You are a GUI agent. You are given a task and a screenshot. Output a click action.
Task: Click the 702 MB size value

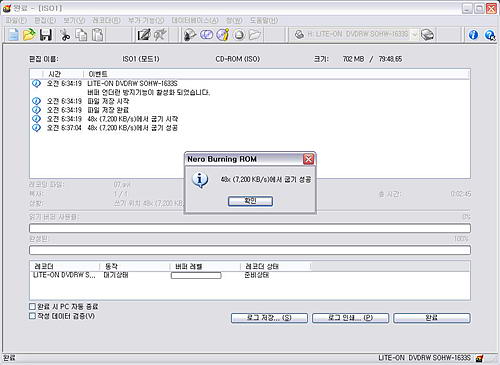353,59
